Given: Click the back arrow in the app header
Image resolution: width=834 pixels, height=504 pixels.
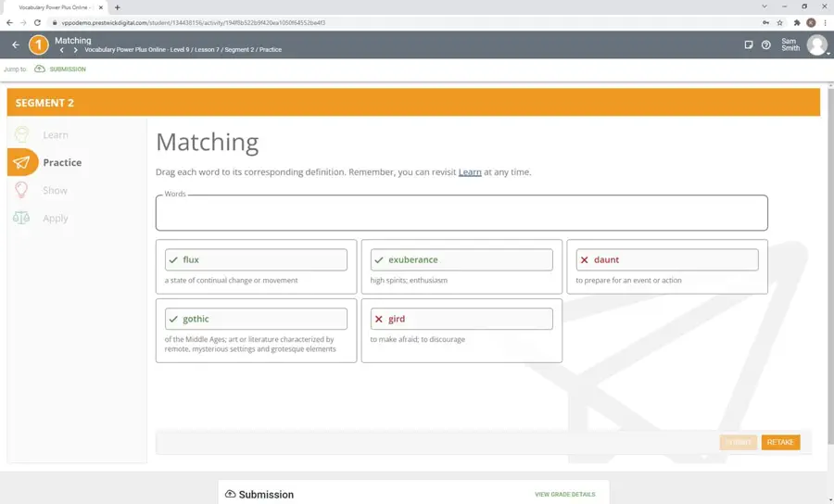Looking at the screenshot, I should (16, 44).
